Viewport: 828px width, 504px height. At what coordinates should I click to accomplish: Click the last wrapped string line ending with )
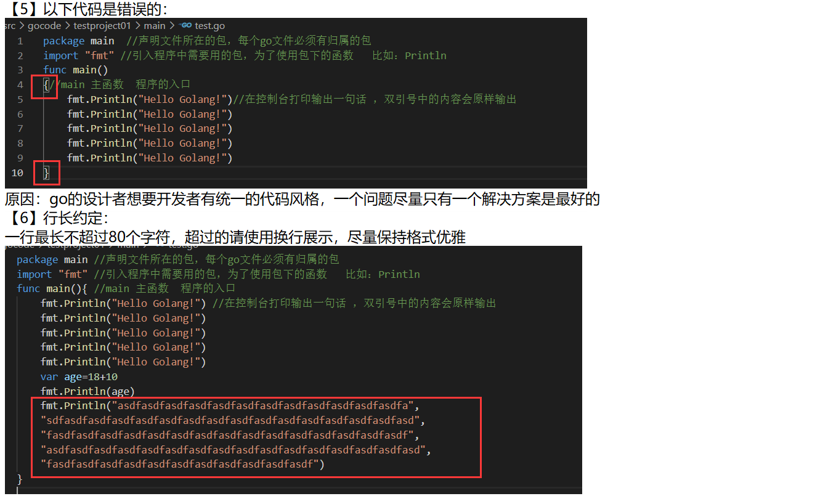tap(182, 465)
